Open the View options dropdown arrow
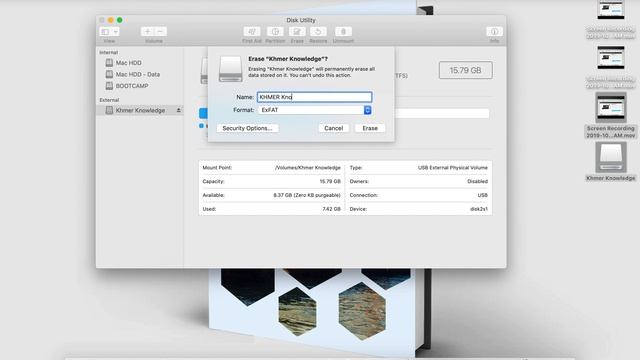Screen dimensions: 640x360 coord(116,31)
